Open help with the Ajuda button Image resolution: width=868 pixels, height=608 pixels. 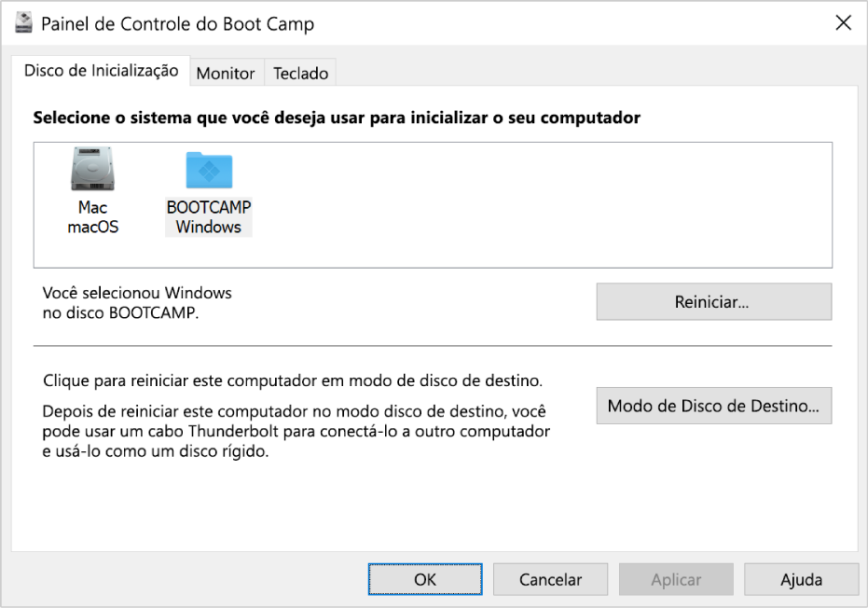[x=801, y=580]
